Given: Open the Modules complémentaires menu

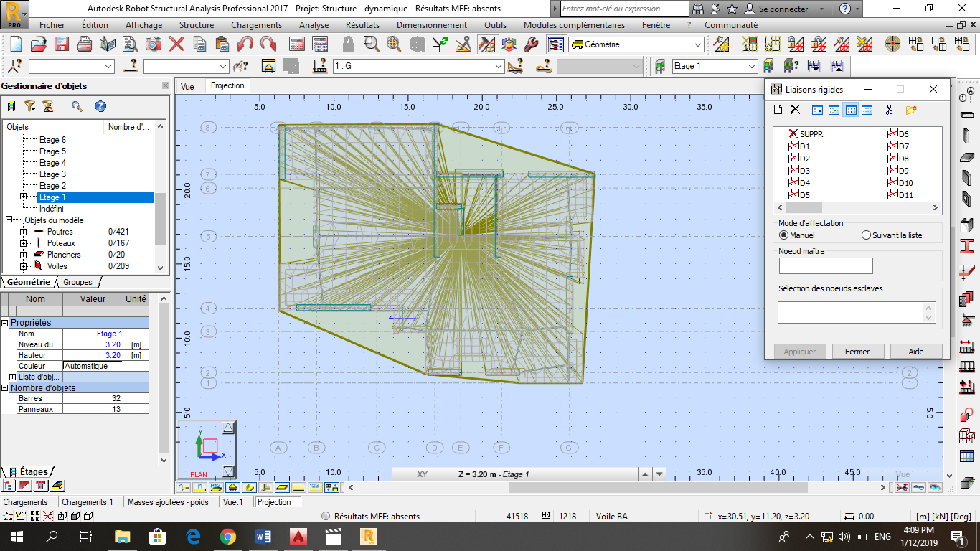Looking at the screenshot, I should (x=574, y=24).
